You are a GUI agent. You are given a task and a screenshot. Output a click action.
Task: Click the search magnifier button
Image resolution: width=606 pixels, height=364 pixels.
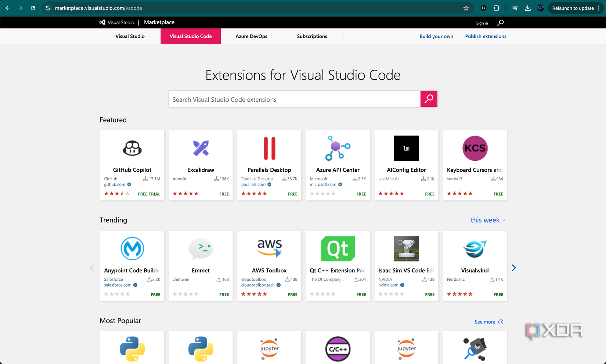point(429,99)
